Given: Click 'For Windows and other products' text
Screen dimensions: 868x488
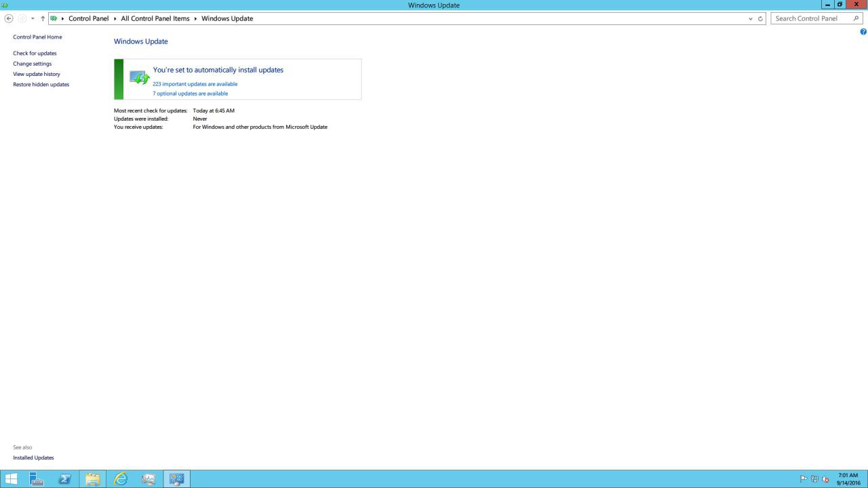Looking at the screenshot, I should tap(260, 127).
